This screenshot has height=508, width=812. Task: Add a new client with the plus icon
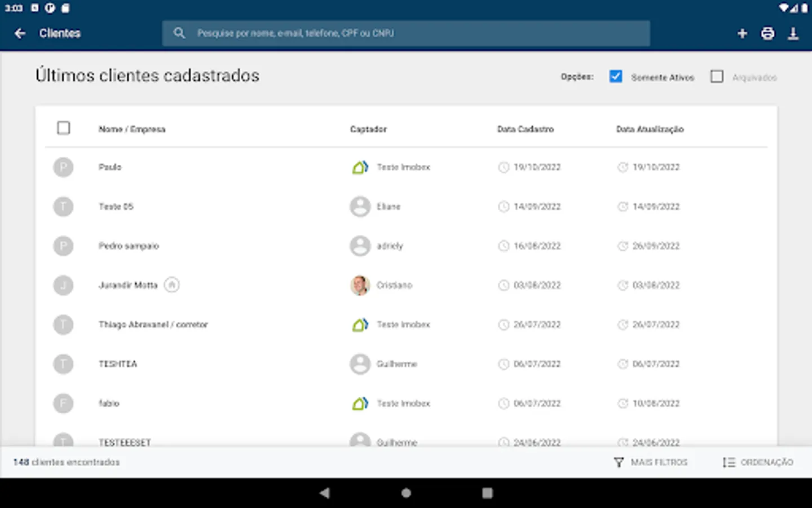point(742,33)
